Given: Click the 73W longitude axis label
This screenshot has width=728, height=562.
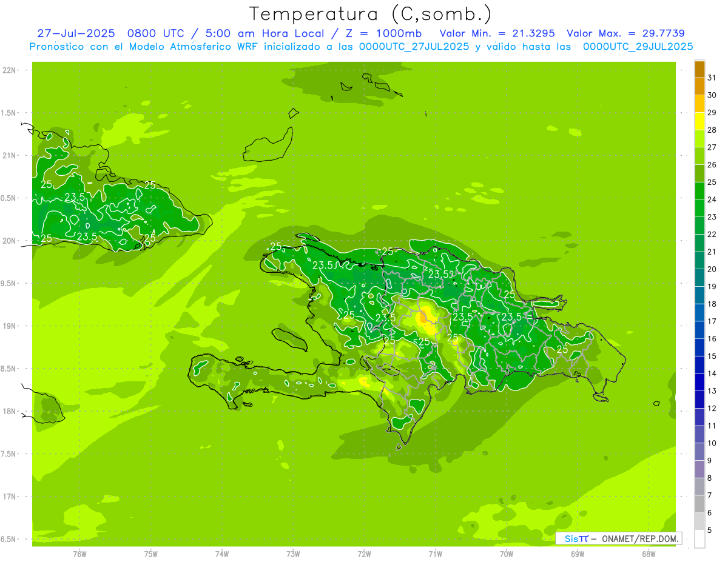Looking at the screenshot, I should (293, 554).
